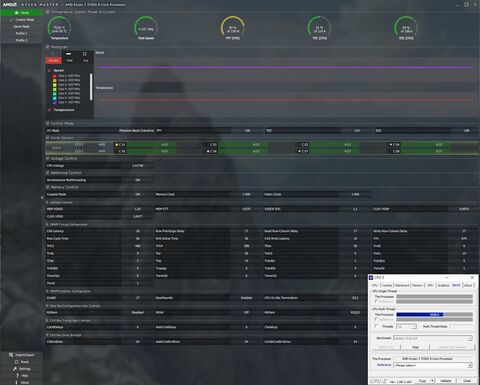Click Stop in CPU-Z benchmark
Screen dimensions: 480x385
(x=415, y=347)
